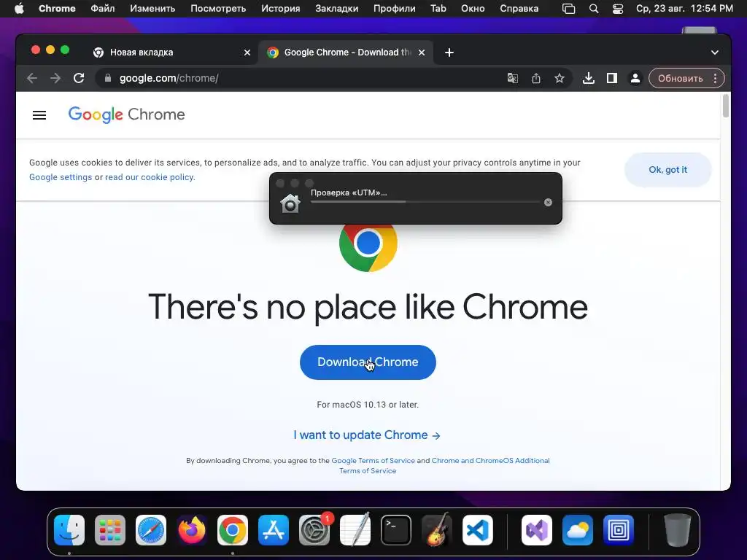This screenshot has width=747, height=560.
Task: Click the date and time in the menu bar
Action: pyautogui.click(x=684, y=9)
